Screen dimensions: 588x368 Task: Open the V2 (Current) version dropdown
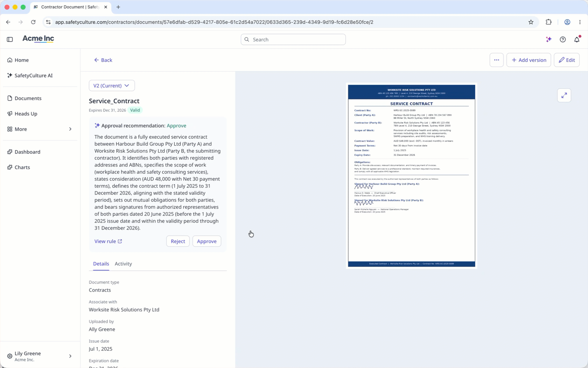pyautogui.click(x=112, y=86)
